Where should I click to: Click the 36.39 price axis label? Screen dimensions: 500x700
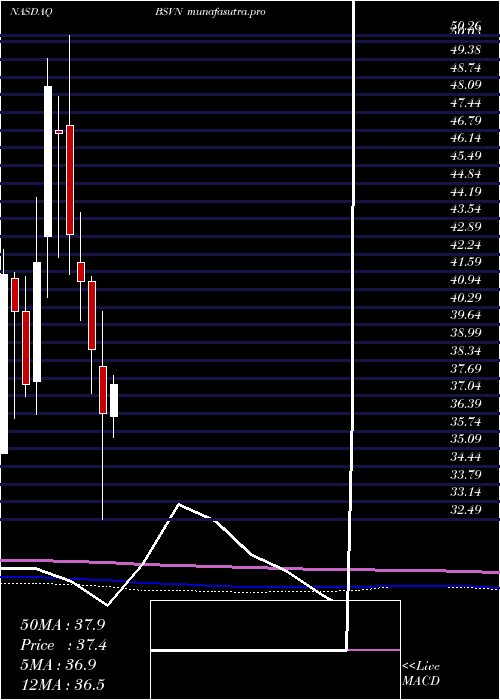click(x=465, y=404)
